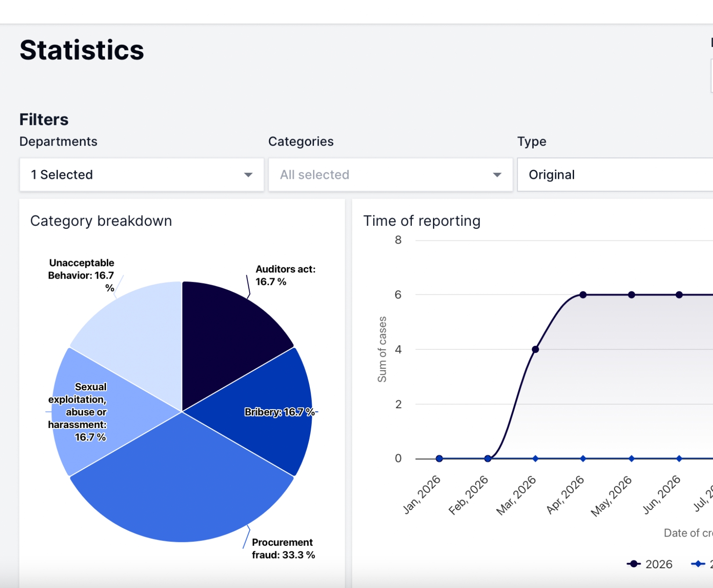Click the Jun 2026 data point at 6
This screenshot has height=588, width=713.
[679, 295]
